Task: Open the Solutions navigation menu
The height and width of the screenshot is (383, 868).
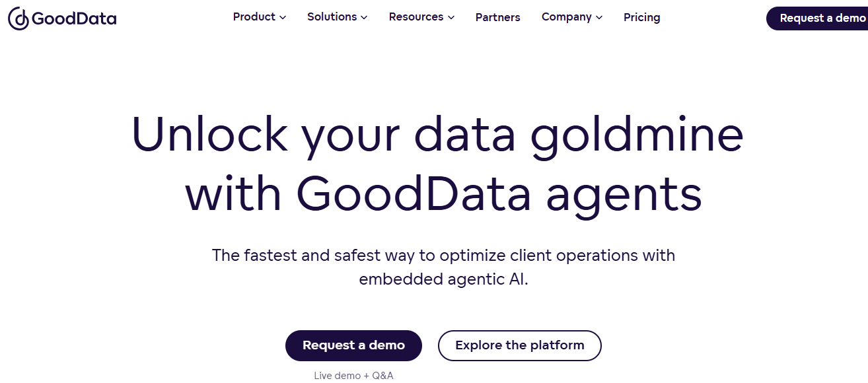Action: click(x=332, y=17)
